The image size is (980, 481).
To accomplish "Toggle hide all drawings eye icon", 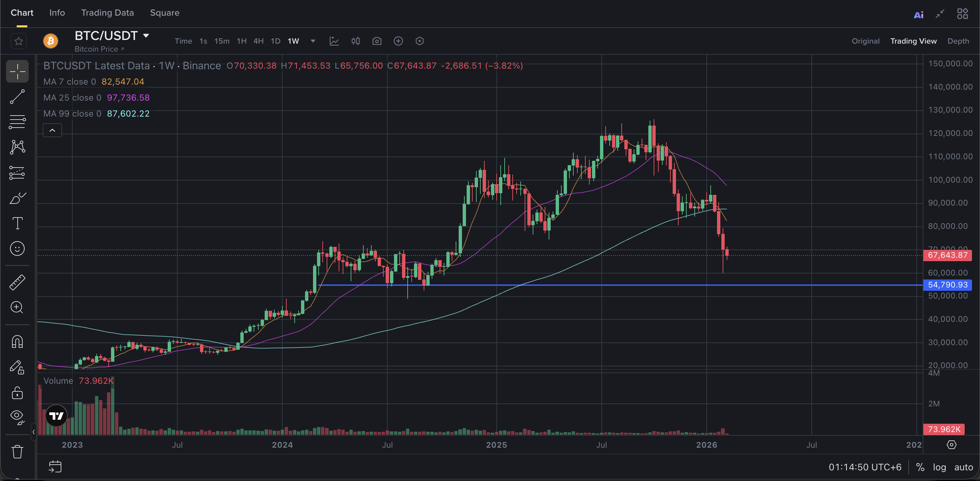I will tap(17, 416).
